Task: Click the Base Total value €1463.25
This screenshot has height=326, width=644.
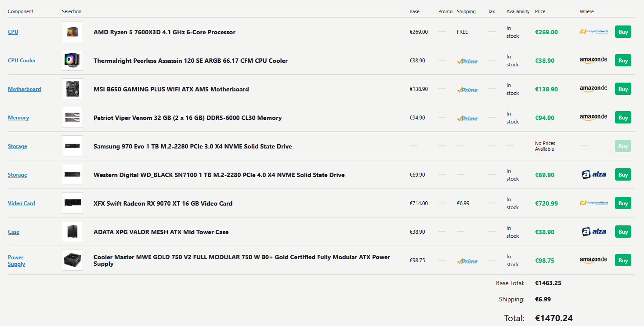Action: pos(548,283)
